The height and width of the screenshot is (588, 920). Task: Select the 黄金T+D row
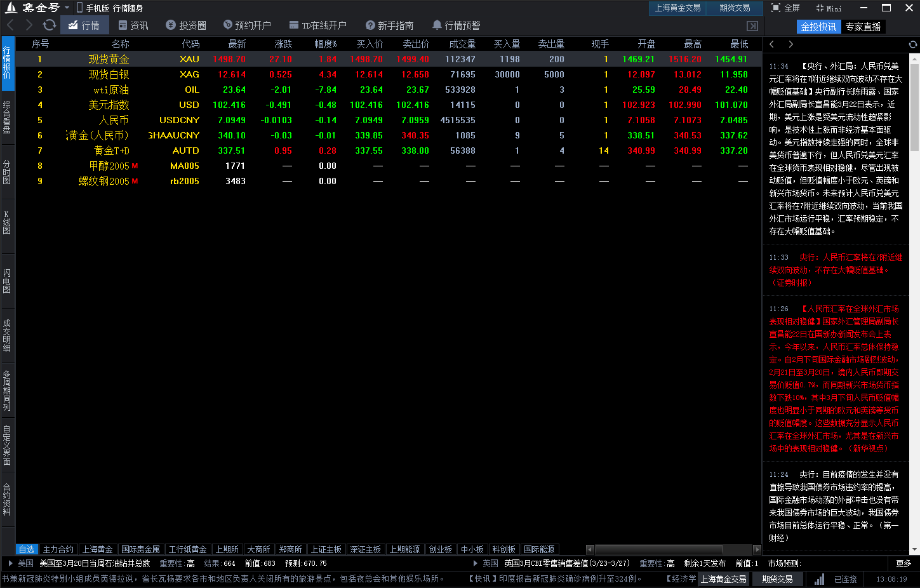click(388, 150)
